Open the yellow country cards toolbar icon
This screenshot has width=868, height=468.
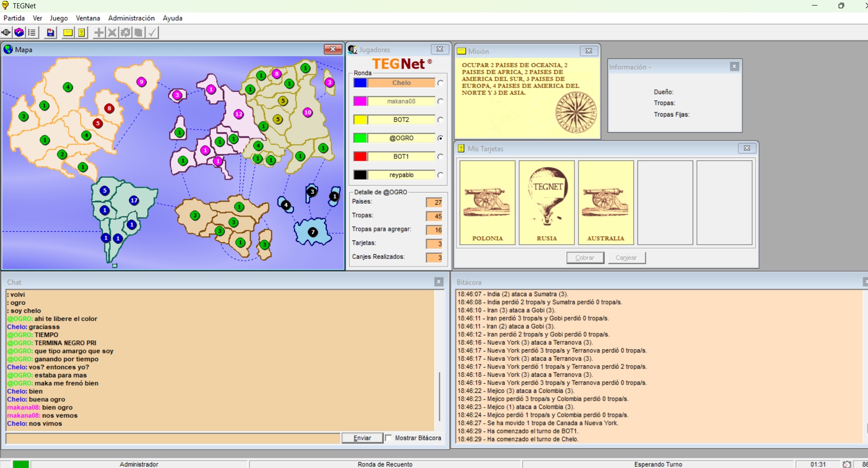click(81, 33)
